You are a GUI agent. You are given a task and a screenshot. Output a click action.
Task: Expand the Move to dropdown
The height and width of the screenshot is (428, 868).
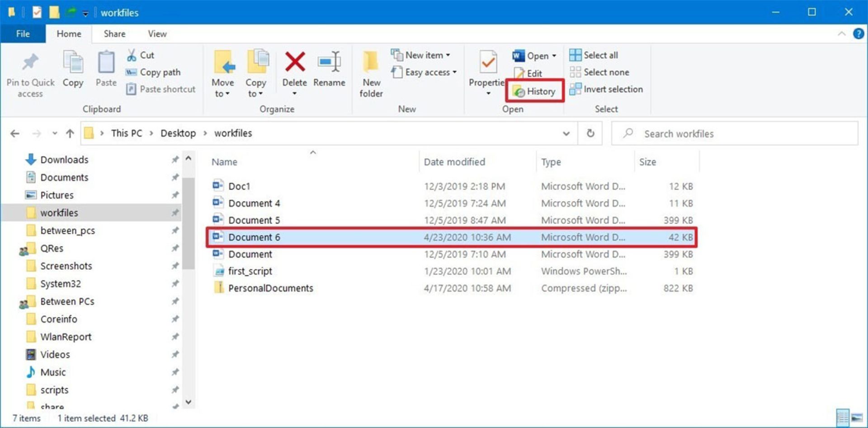[x=222, y=88]
